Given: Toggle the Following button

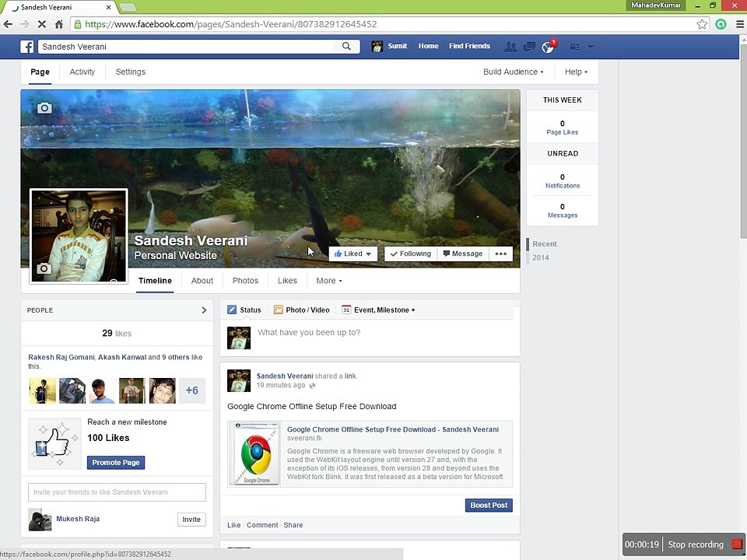Looking at the screenshot, I should coord(410,254).
